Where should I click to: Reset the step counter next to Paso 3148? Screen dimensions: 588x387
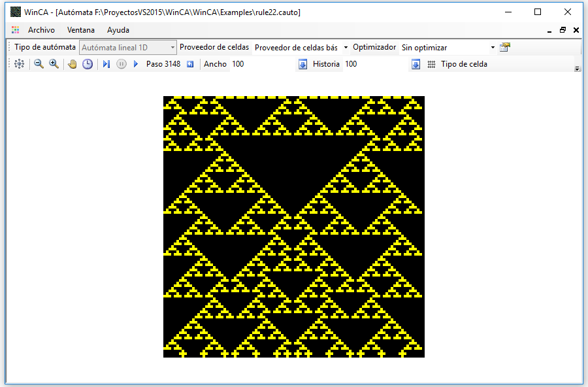191,64
